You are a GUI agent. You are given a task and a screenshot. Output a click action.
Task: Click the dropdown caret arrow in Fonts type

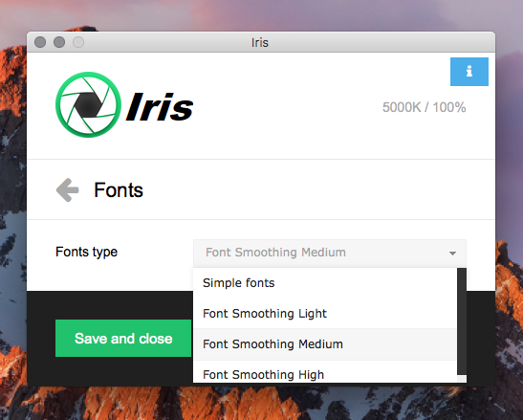452,254
